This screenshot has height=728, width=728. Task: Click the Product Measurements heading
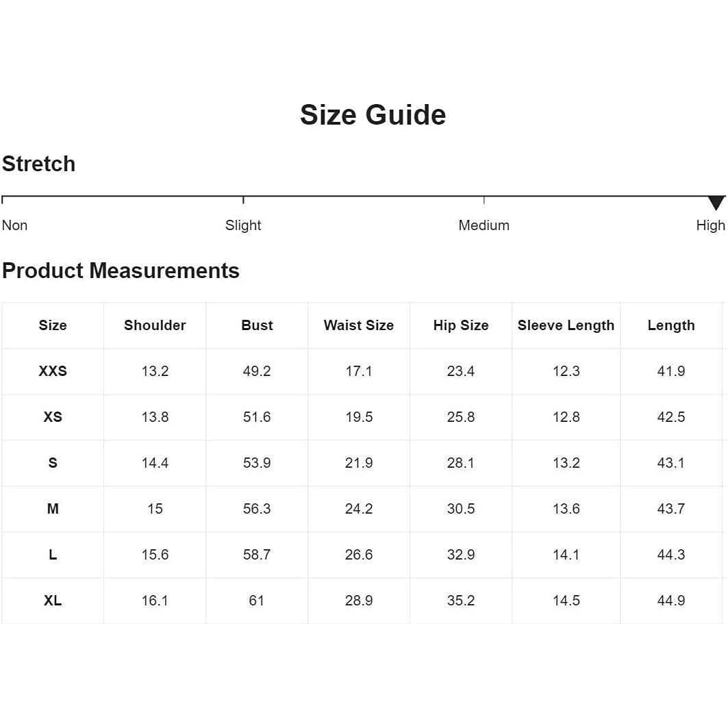click(121, 271)
